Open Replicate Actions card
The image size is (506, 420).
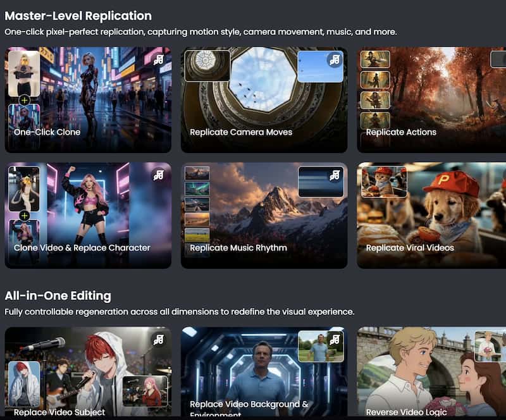coord(431,100)
